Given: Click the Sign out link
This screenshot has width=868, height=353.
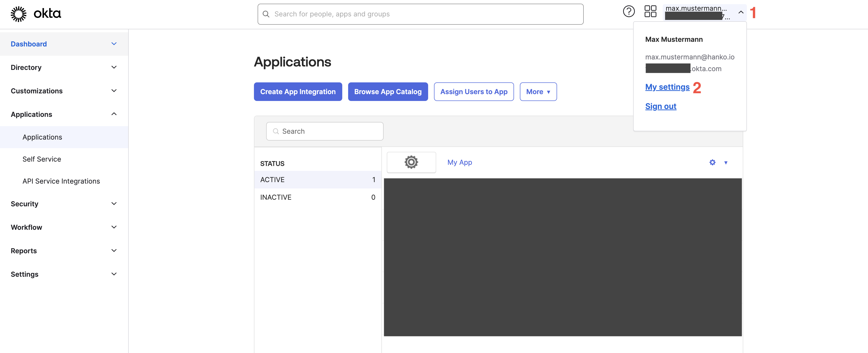Looking at the screenshot, I should (x=661, y=106).
